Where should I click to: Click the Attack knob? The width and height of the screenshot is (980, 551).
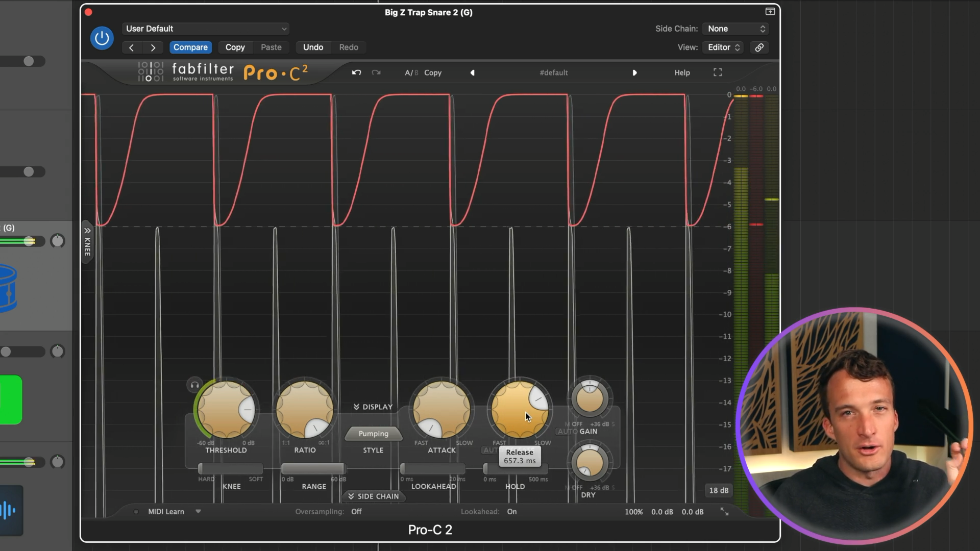coord(442,410)
